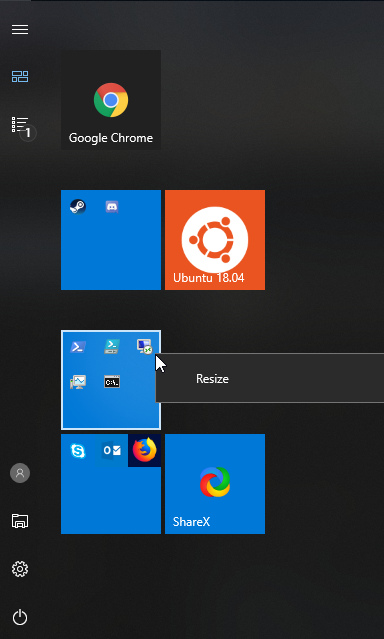Click the Power button icon
The image size is (384, 639).
[x=20, y=617]
